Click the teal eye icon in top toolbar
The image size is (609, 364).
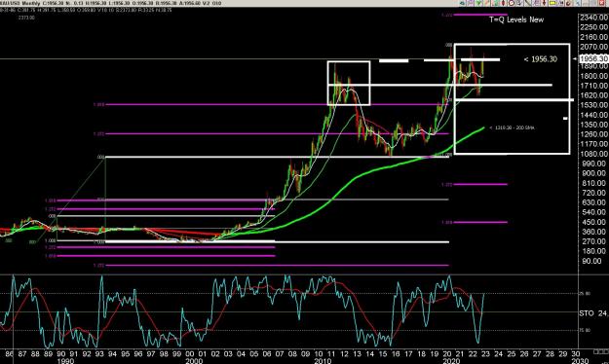[x=462, y=3]
